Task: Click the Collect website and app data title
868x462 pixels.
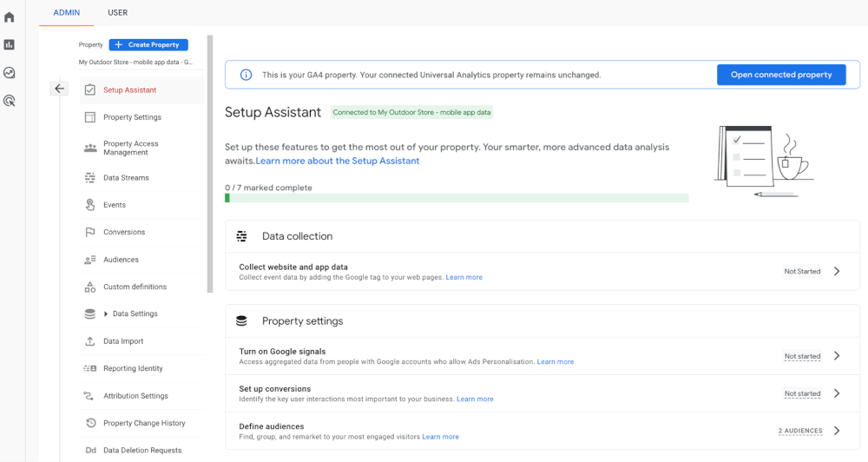Action: [x=293, y=267]
